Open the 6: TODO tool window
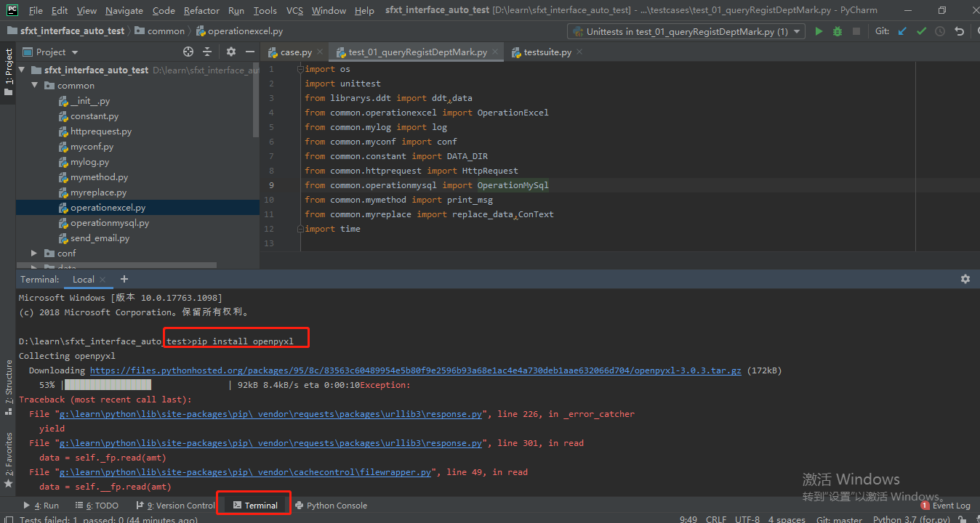 tap(97, 506)
